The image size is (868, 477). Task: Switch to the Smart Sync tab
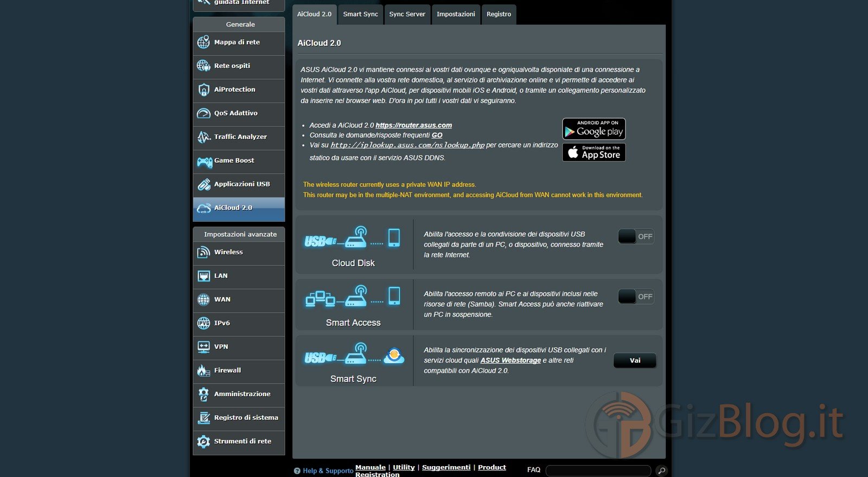point(360,15)
